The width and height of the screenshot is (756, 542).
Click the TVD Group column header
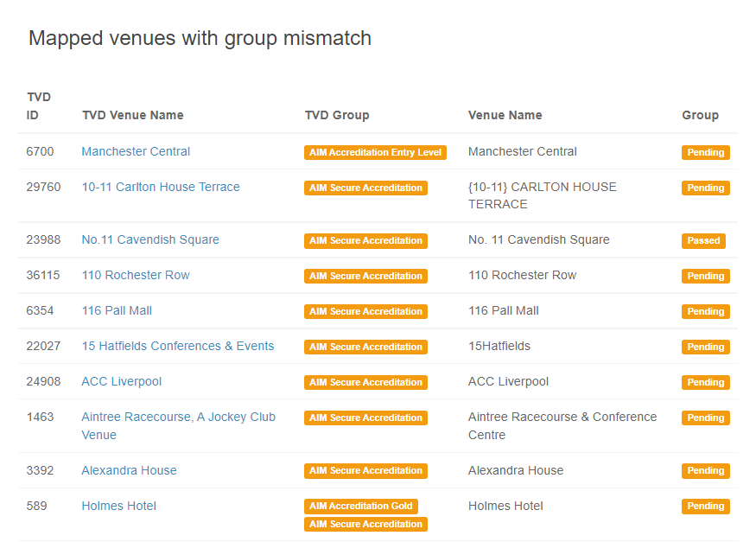(x=337, y=115)
